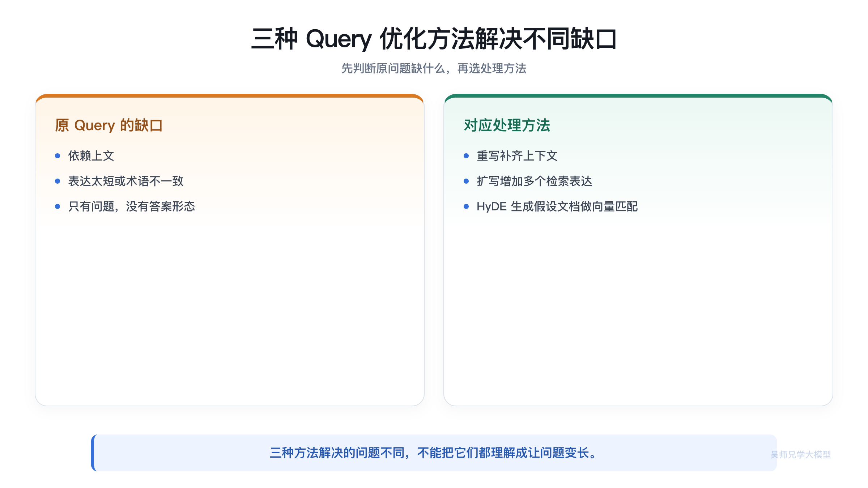Click the title 三种 Query 优化方法解决不同缺口
Image resolution: width=868 pixels, height=488 pixels.
[x=434, y=39]
